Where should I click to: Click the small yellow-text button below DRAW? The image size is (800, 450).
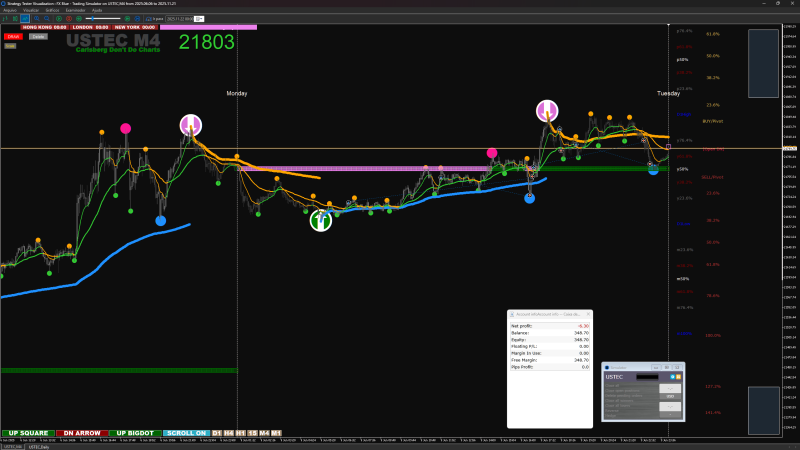pos(10,46)
